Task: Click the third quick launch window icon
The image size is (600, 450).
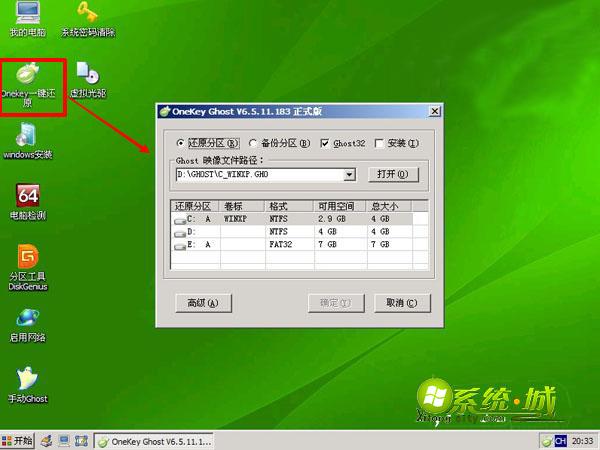Action: click(81, 441)
